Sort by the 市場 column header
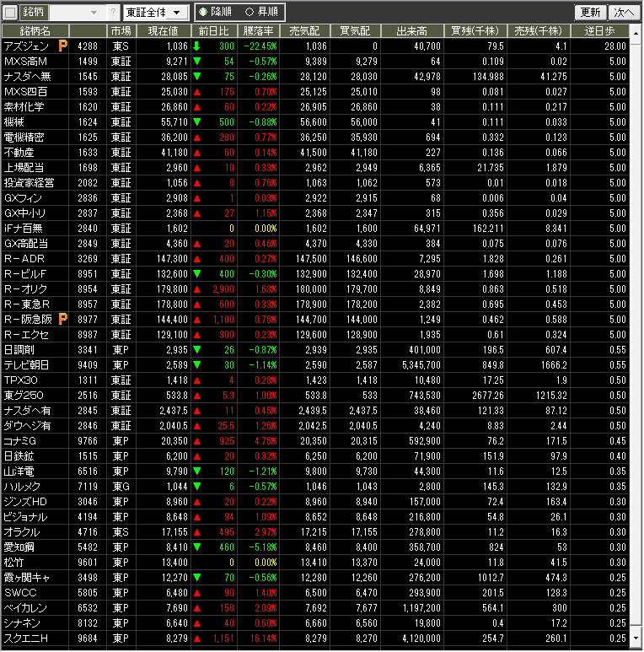Image resolution: width=644 pixels, height=652 pixels. [121, 30]
